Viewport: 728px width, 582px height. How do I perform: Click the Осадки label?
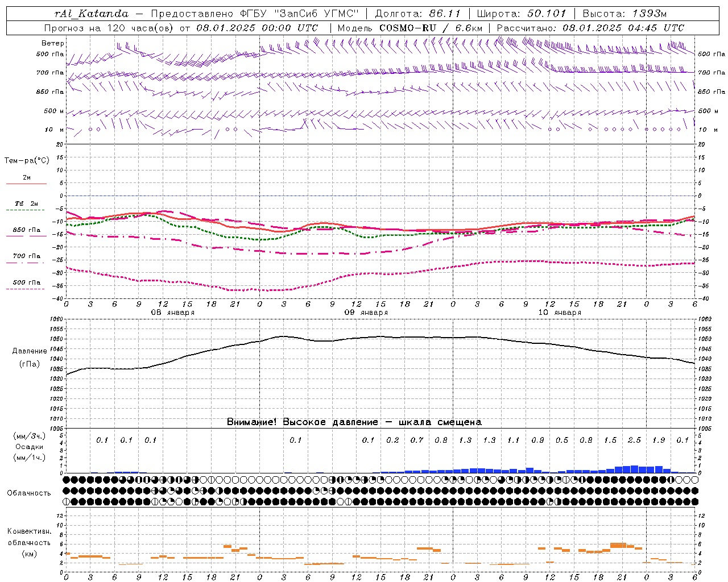pyautogui.click(x=30, y=447)
